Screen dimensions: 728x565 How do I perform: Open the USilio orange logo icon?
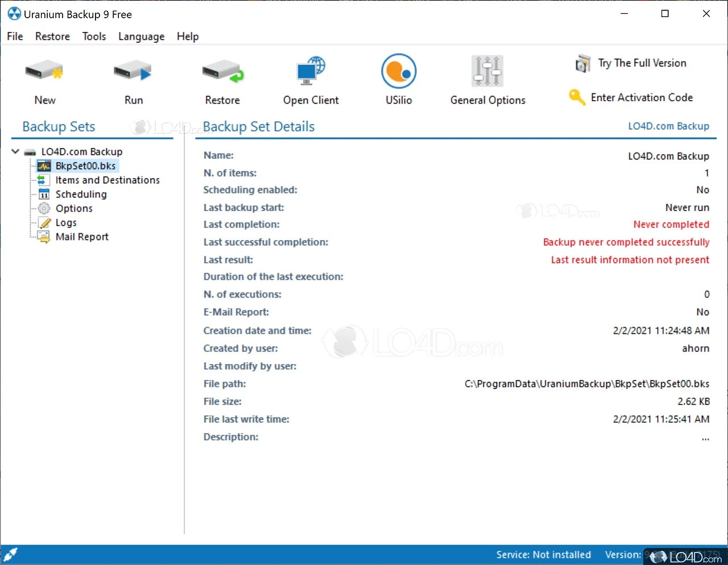tap(399, 71)
